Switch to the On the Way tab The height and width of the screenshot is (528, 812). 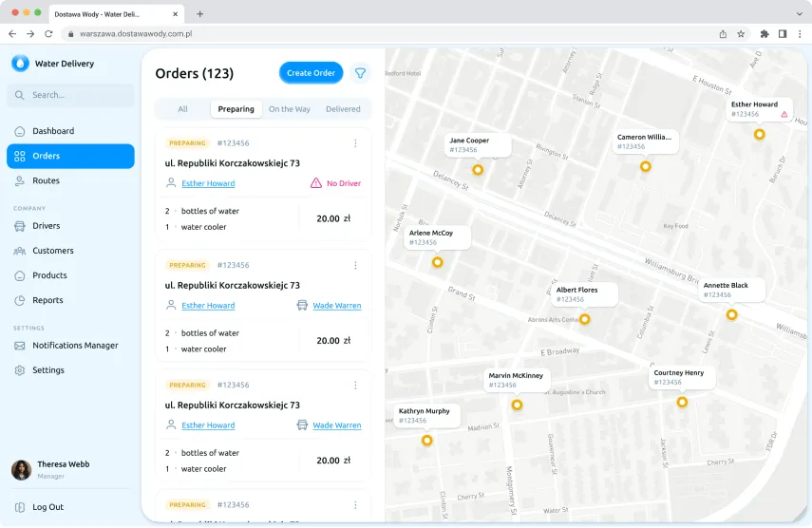[289, 109]
